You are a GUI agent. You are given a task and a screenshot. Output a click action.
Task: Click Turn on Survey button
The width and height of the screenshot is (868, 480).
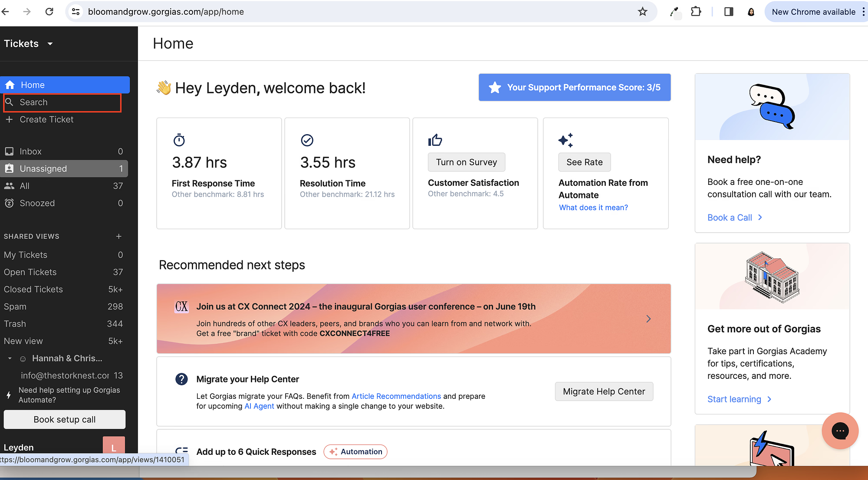click(467, 162)
